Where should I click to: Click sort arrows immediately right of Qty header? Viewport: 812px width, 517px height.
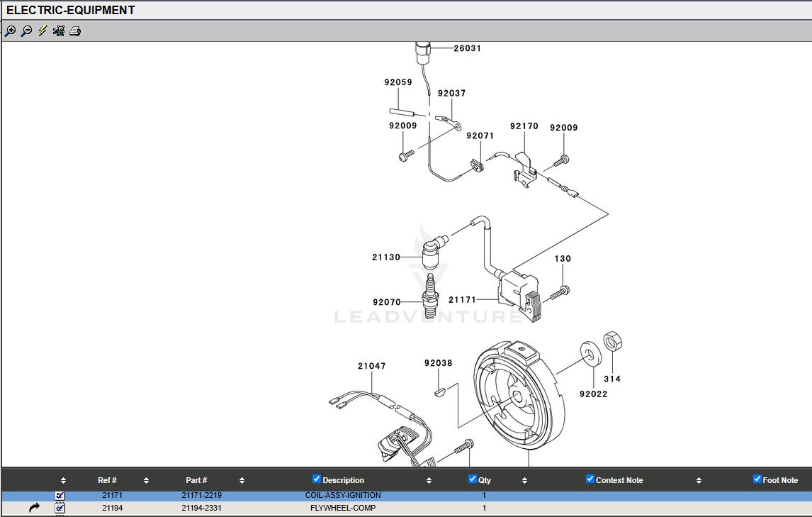(x=524, y=481)
